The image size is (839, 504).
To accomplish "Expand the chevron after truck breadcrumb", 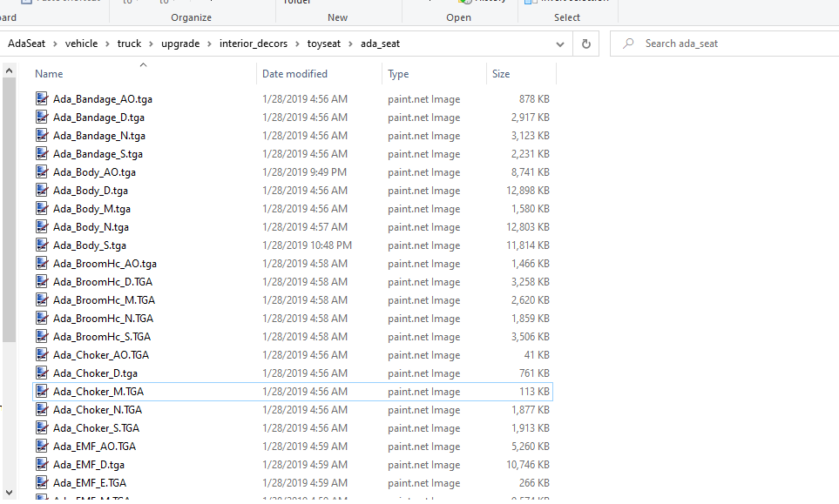I will [152, 44].
